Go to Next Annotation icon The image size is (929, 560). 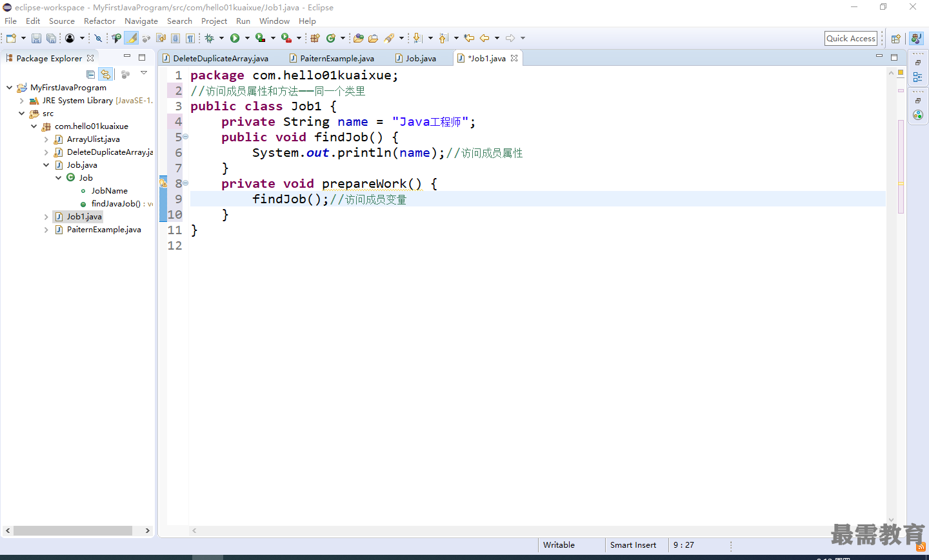417,38
